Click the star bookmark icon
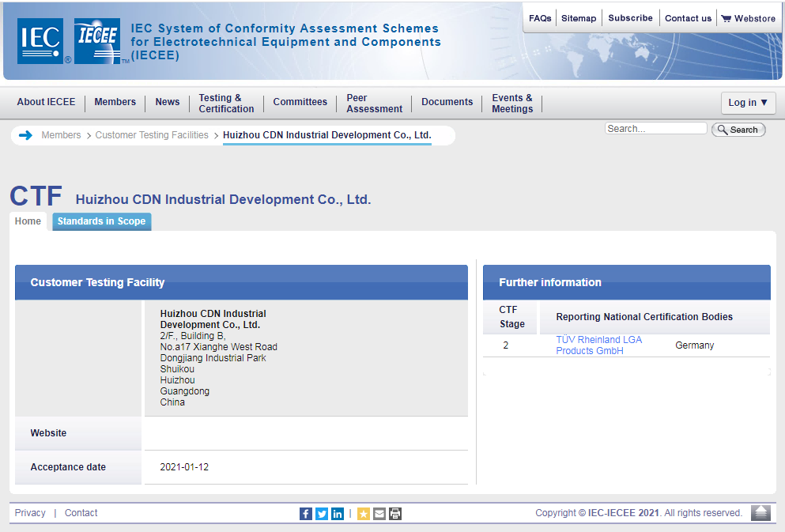This screenshot has height=532, width=785. click(x=364, y=514)
